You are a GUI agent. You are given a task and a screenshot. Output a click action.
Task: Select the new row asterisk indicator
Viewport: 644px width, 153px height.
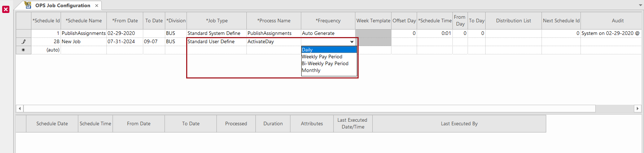(23, 50)
